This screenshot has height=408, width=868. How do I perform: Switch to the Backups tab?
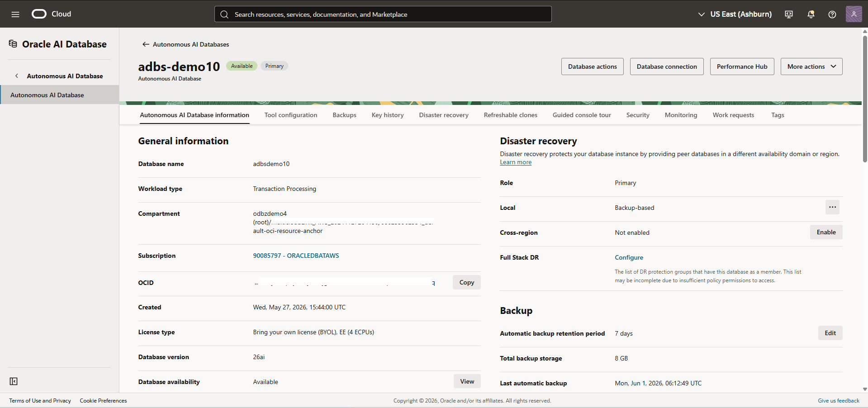pos(345,115)
